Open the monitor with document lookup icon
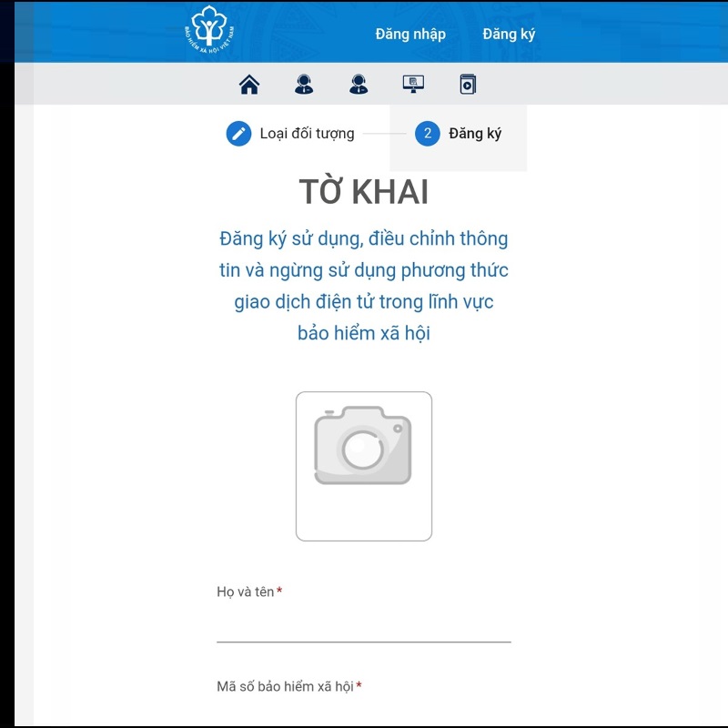This screenshot has height=728, width=728. (415, 84)
